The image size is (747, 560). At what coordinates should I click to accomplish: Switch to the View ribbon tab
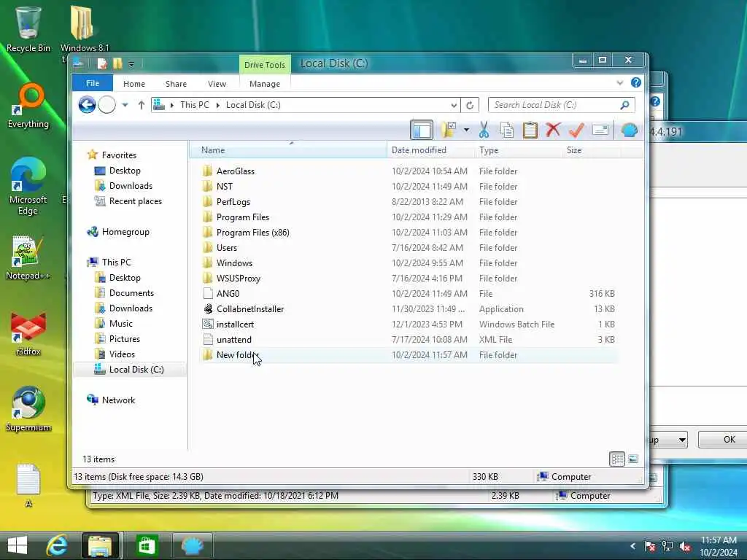pyautogui.click(x=217, y=84)
